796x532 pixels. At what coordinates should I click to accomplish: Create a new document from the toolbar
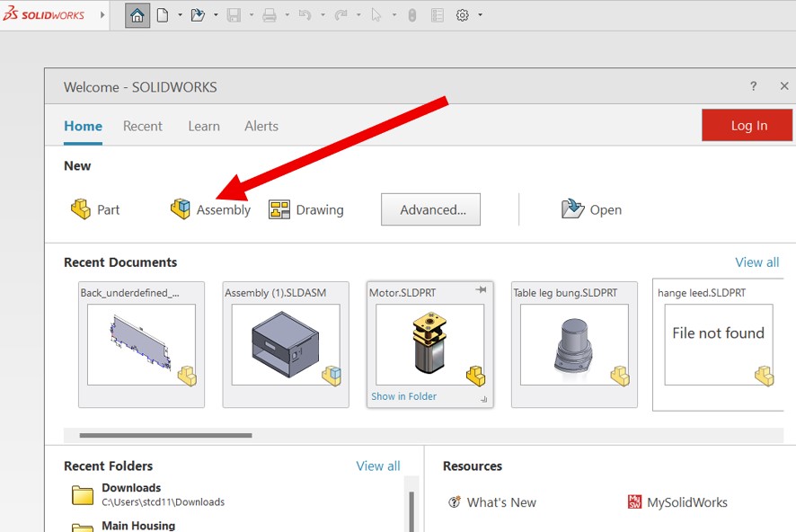pos(163,15)
